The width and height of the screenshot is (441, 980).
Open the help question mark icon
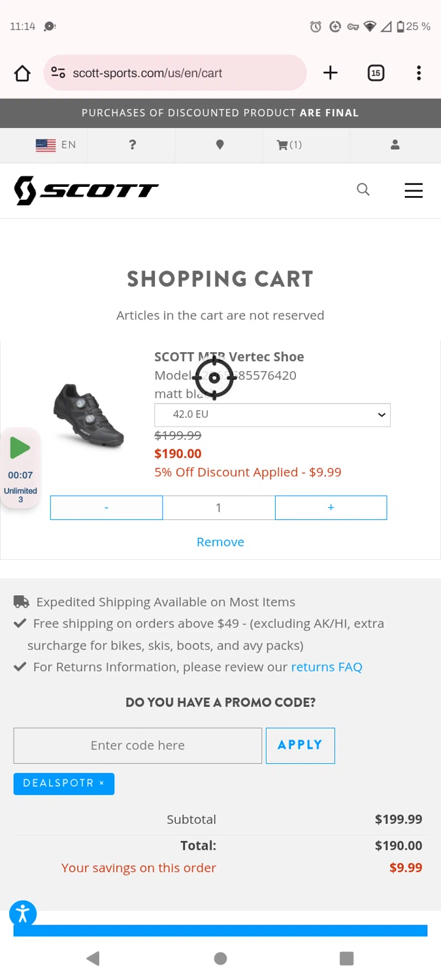(x=132, y=145)
